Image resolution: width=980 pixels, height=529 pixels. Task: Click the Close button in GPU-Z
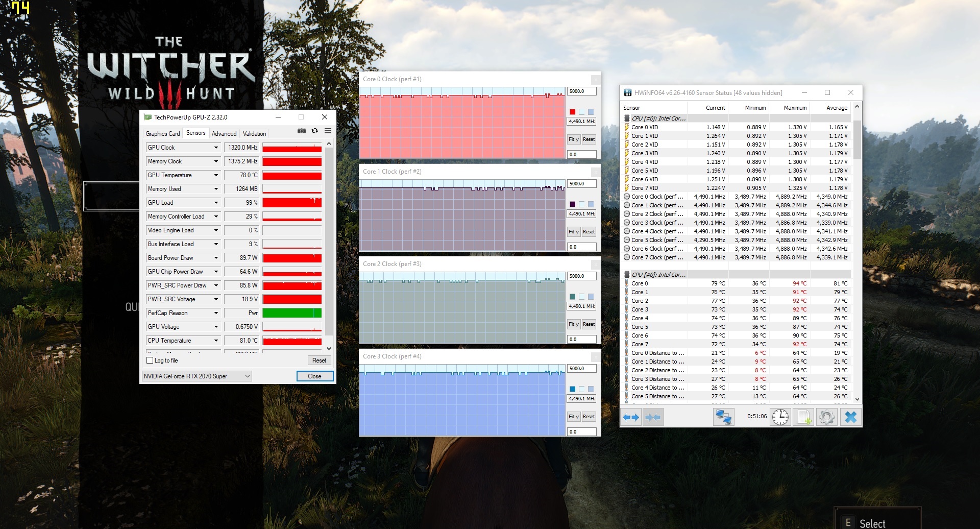tap(315, 376)
